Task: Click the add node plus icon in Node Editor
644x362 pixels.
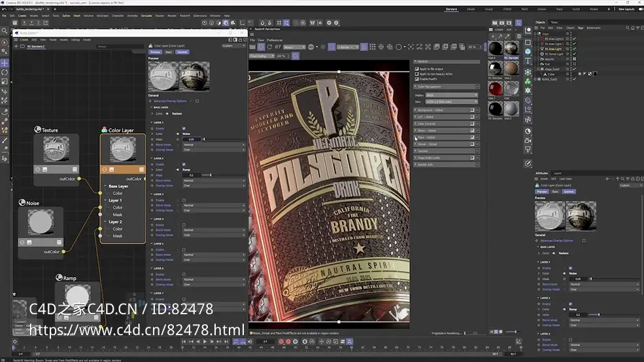Action: [16, 46]
